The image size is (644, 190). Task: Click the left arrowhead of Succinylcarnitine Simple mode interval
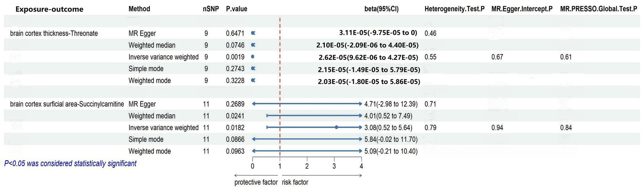coord(253,139)
